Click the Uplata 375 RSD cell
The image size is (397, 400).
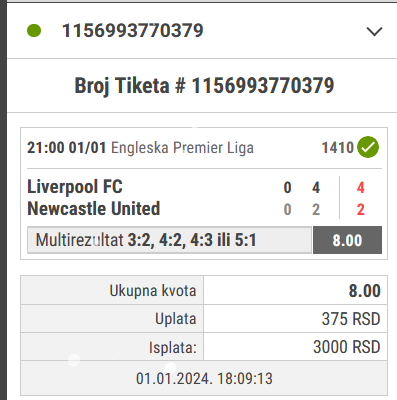295,319
